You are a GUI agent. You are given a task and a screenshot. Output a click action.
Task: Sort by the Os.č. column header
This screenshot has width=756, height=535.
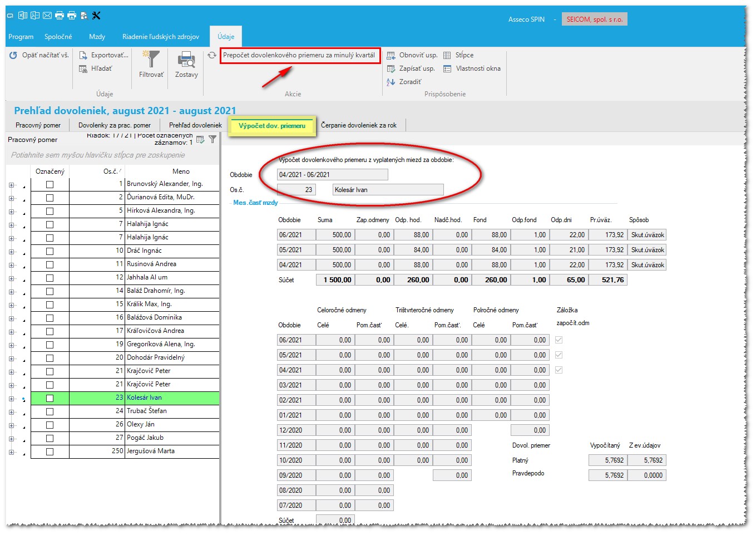click(x=112, y=171)
